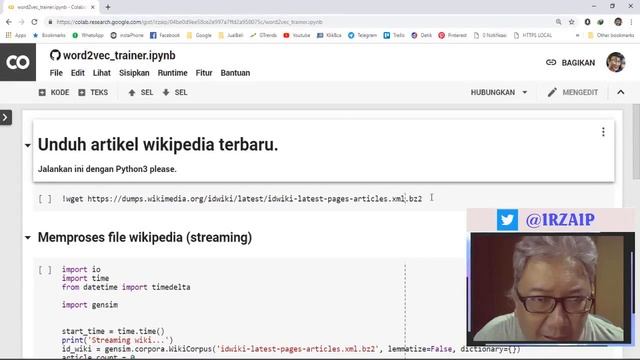The image size is (640, 360).
Task: Open the three-dot cell options menu
Action: coord(603,132)
